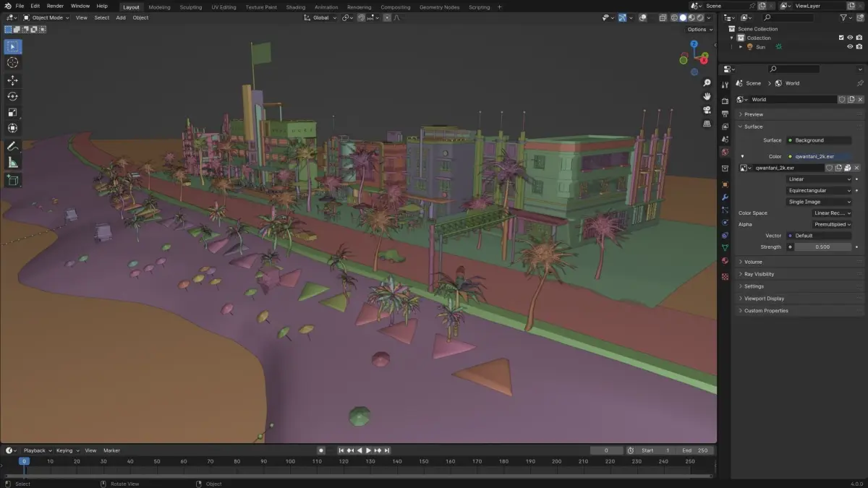Expand the Volume panel
The height and width of the screenshot is (488, 868).
(x=800, y=262)
